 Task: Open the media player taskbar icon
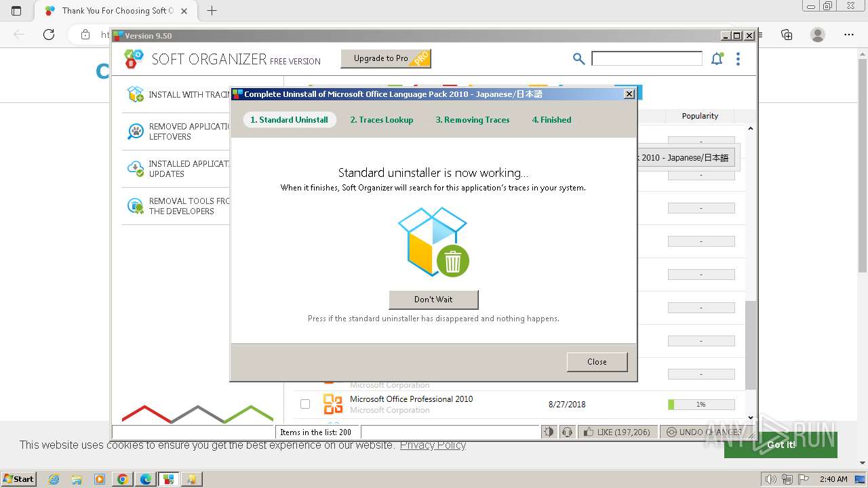click(100, 479)
